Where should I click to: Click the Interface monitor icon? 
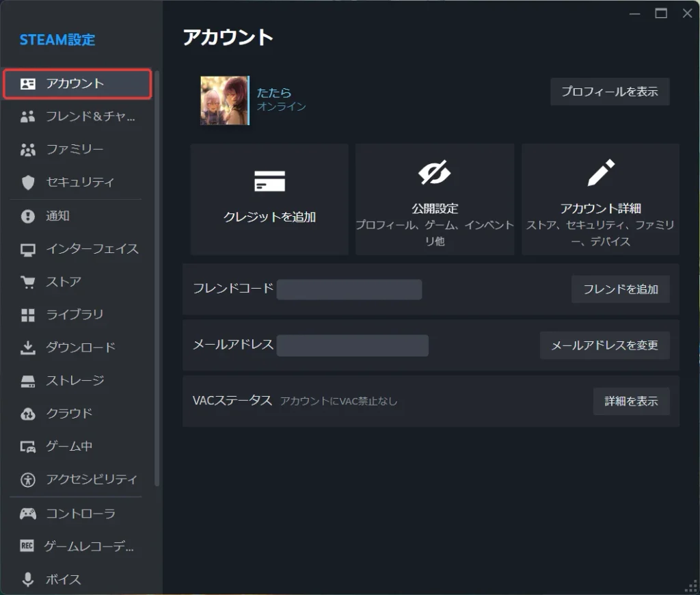27,249
